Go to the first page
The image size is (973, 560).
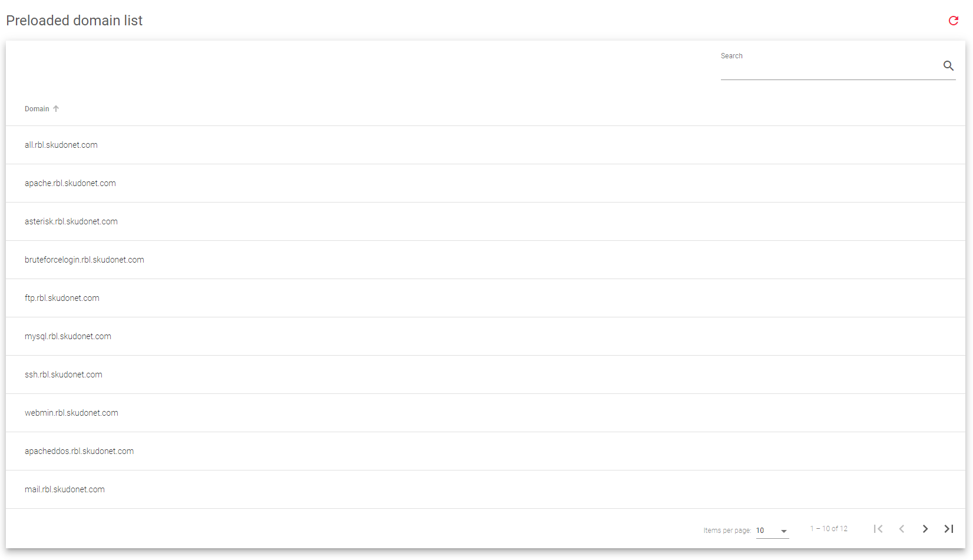[x=878, y=529]
